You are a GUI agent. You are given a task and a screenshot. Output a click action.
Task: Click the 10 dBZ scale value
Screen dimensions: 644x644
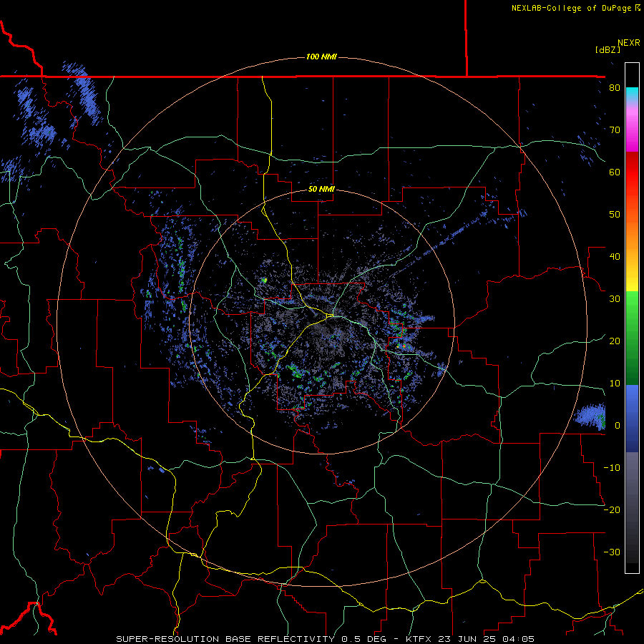(615, 384)
